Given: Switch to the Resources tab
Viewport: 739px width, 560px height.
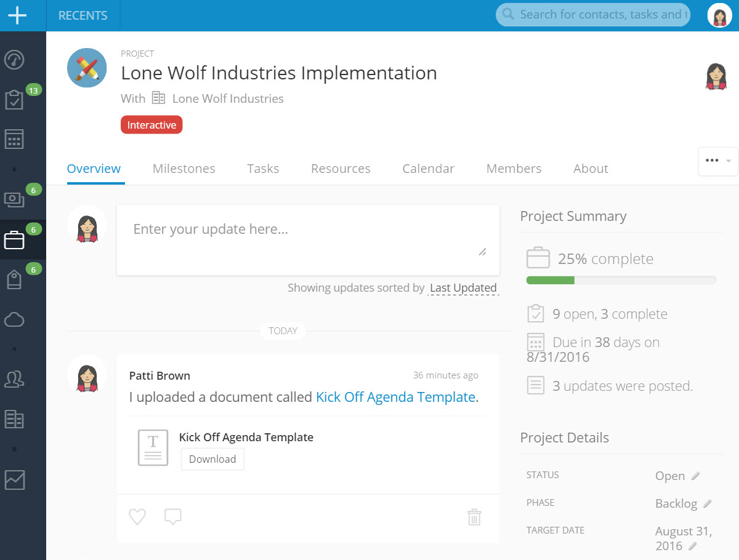Looking at the screenshot, I should 341,169.
